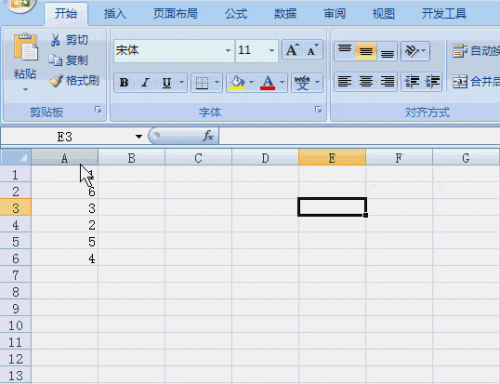
Task: Select row 7 header
Action: [16, 275]
